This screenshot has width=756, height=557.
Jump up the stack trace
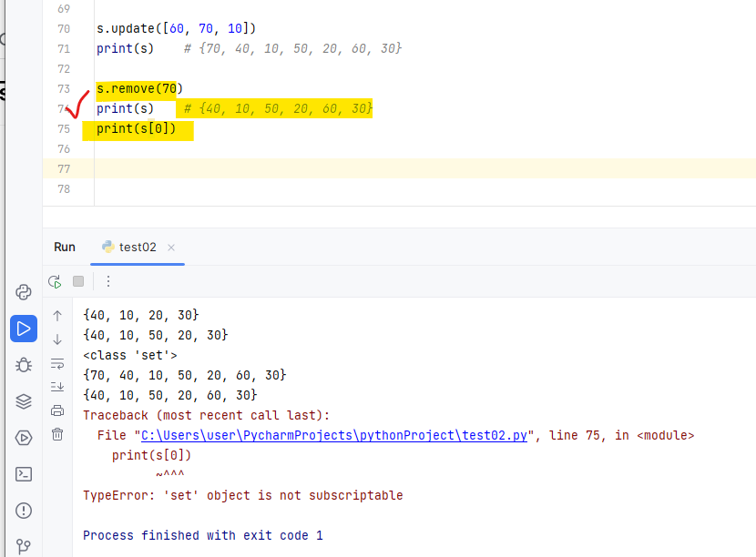57,316
